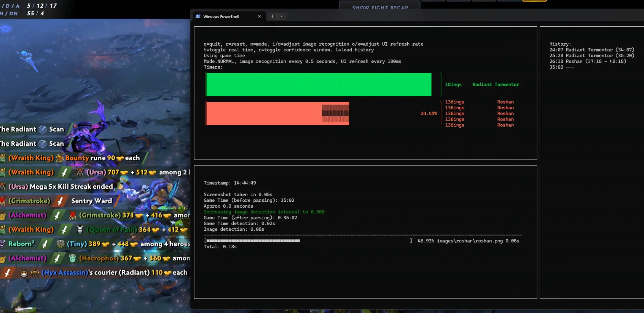Image resolution: width=644 pixels, height=313 pixels.
Task: Click the courier icon in Nyx Assassin row
Action: tap(24, 273)
